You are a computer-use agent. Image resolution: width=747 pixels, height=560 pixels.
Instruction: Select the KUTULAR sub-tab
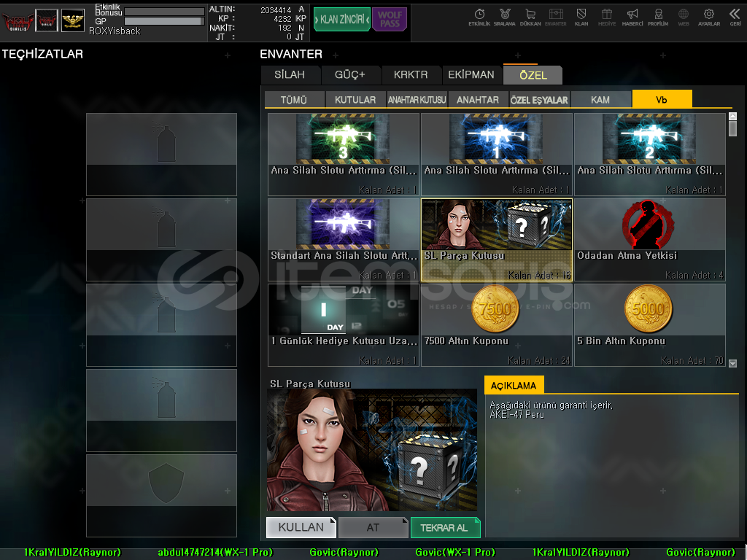(x=355, y=99)
